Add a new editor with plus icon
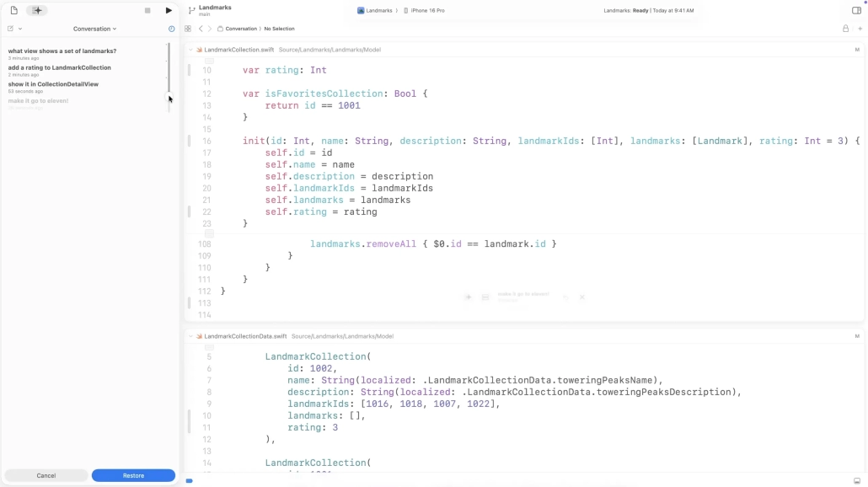Screen dimensions: 868x487 tap(860, 29)
